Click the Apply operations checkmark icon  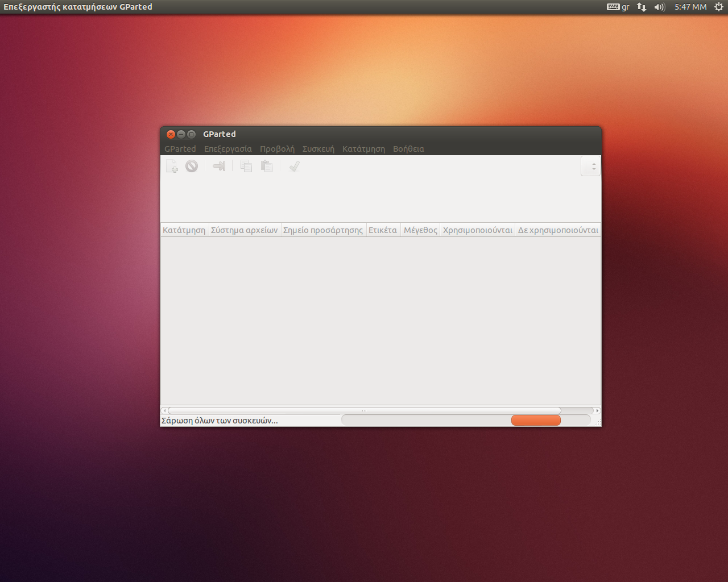294,166
